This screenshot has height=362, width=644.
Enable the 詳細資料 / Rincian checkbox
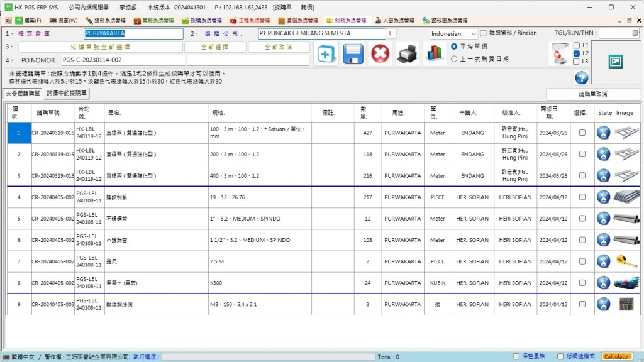(483, 33)
